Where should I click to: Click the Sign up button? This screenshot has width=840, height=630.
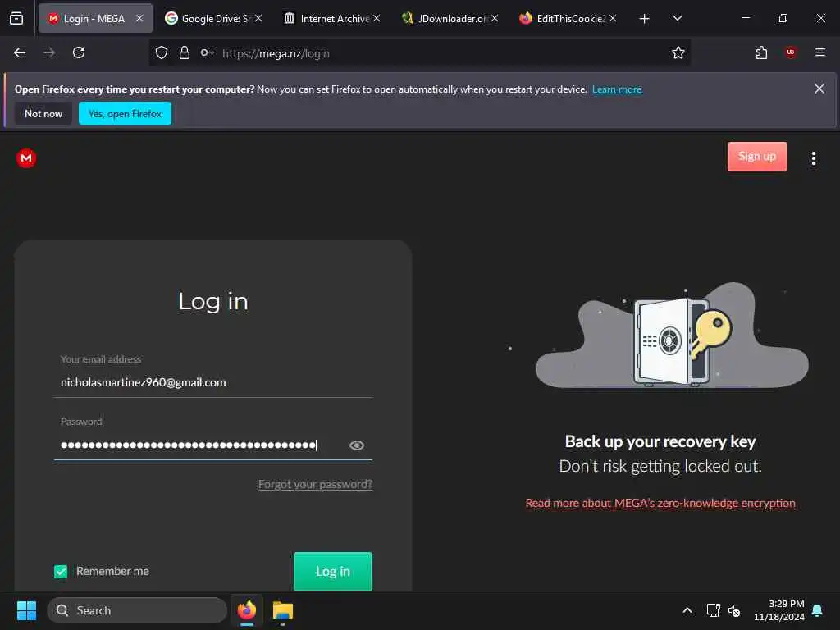click(757, 157)
